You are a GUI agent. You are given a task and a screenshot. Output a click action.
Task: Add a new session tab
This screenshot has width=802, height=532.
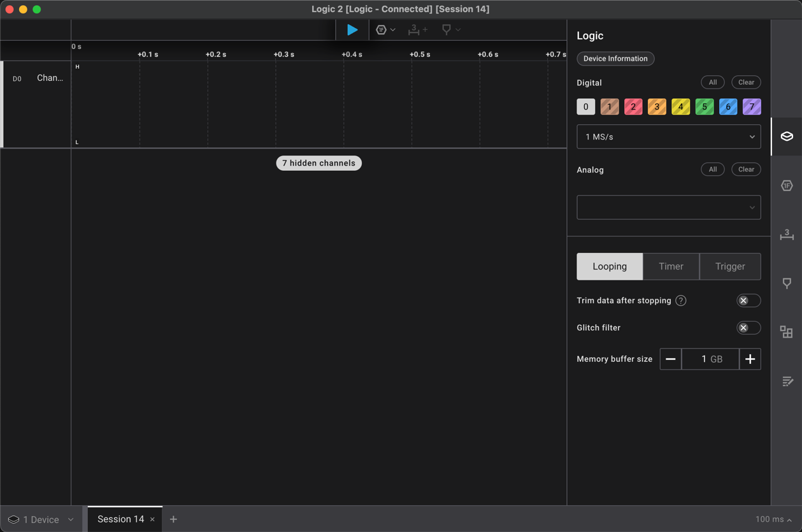(173, 519)
